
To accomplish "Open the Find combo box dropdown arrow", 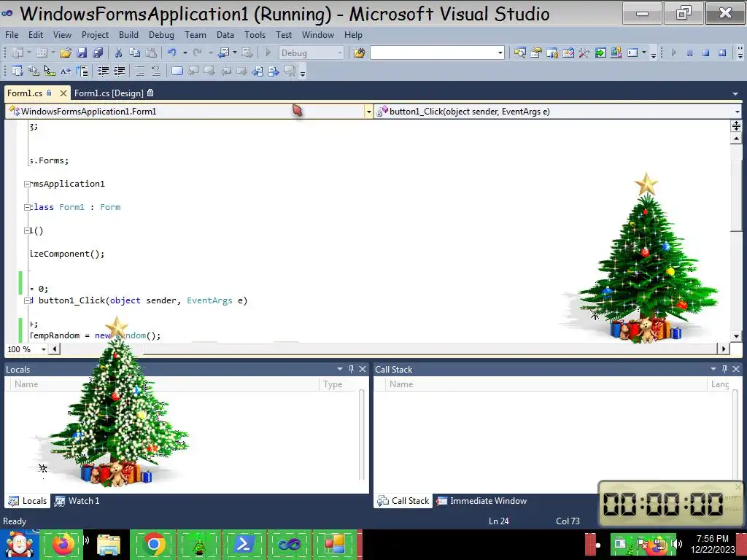I will [x=500, y=52].
